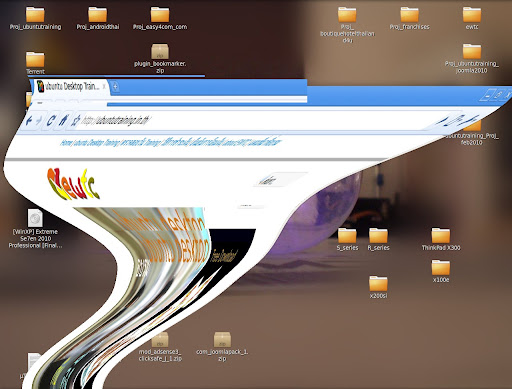
Task: Click the browser Back arrow
Action: pos(29,120)
